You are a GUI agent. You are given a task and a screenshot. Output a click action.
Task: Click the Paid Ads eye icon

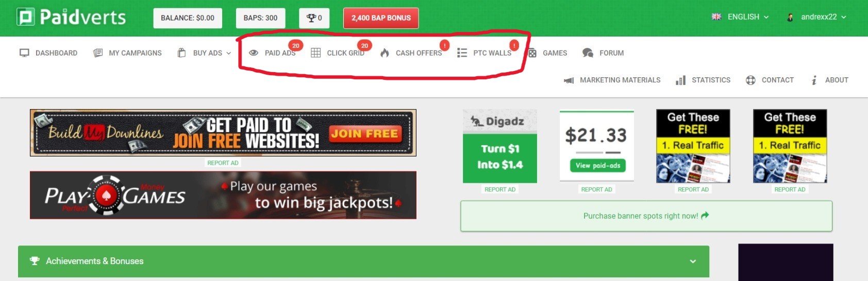click(254, 53)
